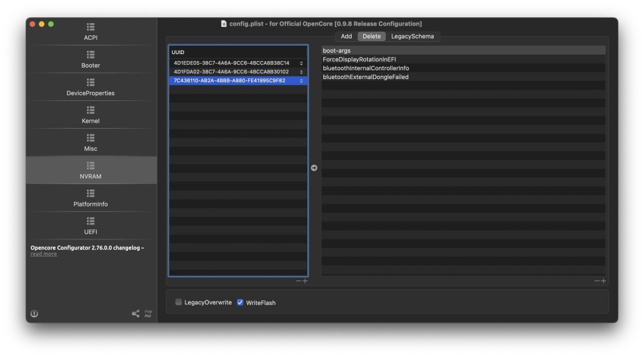Select UUID row 7C436110-AB2A-4BBB-A880-FE41995C9F82
Viewport: 644px width, 357px height.
[238, 80]
